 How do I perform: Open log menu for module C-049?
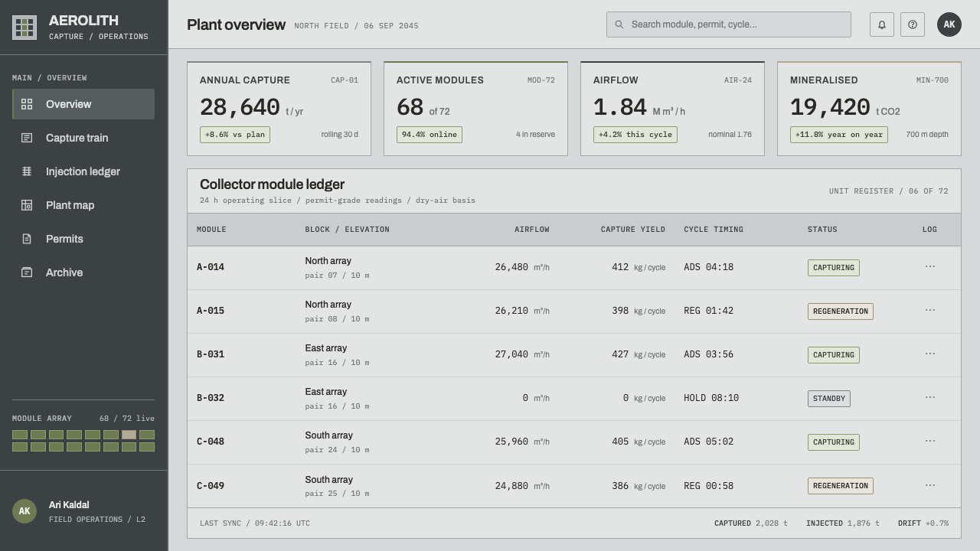click(x=930, y=485)
